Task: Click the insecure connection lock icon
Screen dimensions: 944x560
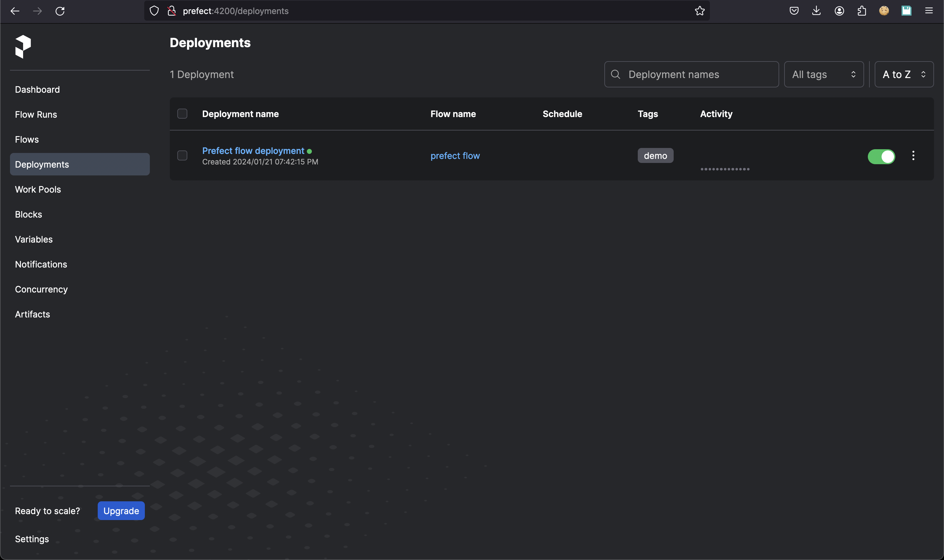Action: (172, 11)
